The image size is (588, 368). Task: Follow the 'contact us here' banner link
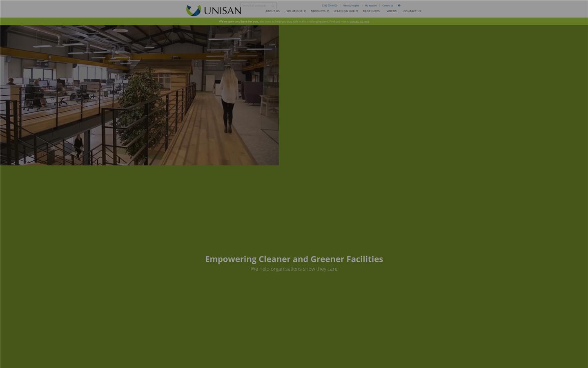[x=359, y=22]
